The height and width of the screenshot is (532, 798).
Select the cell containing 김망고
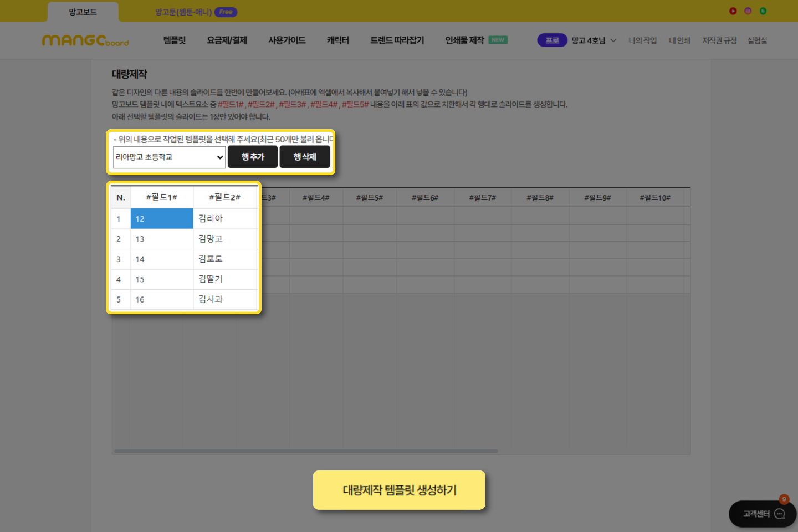click(x=225, y=239)
